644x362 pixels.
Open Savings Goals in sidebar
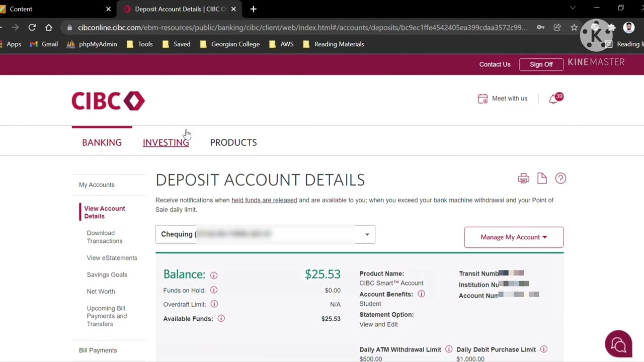107,275
